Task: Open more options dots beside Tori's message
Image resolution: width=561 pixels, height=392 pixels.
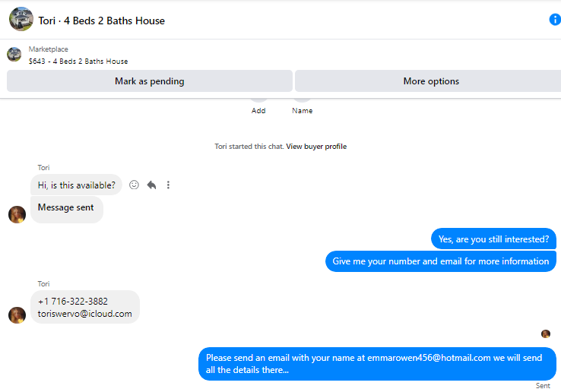Action: coord(168,185)
